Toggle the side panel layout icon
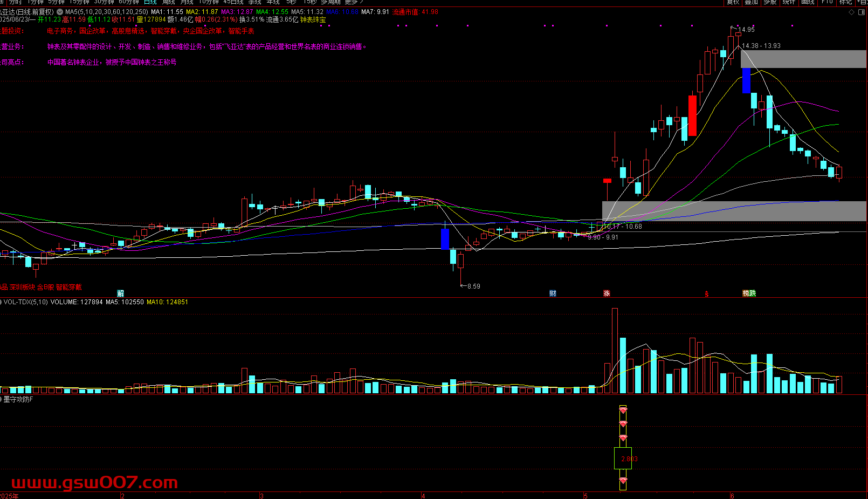This screenshot has height=499, width=868. 861,11
